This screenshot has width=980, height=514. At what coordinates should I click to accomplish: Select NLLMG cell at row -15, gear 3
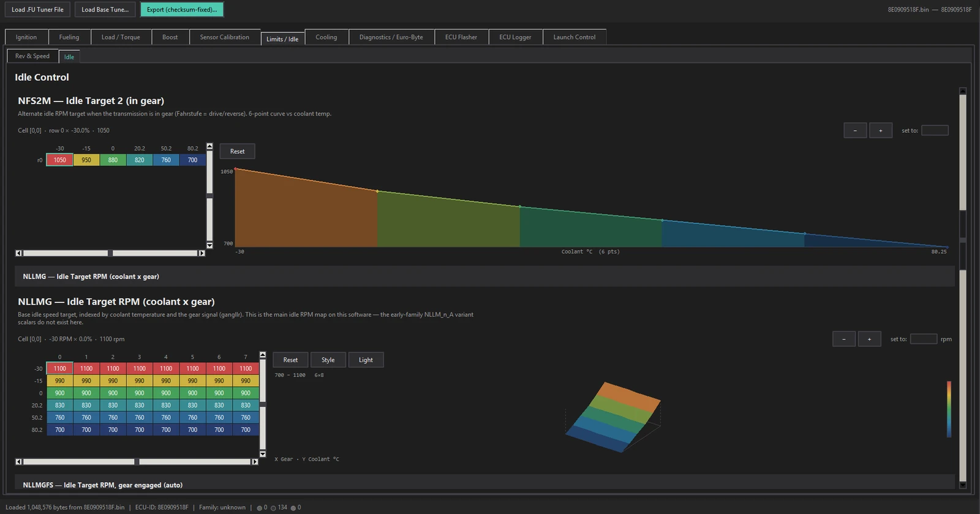(x=140, y=381)
